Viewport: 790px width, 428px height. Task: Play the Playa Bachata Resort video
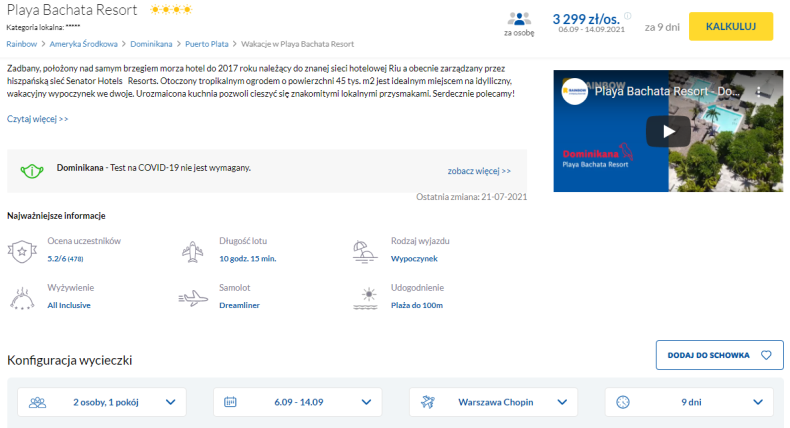pos(668,131)
